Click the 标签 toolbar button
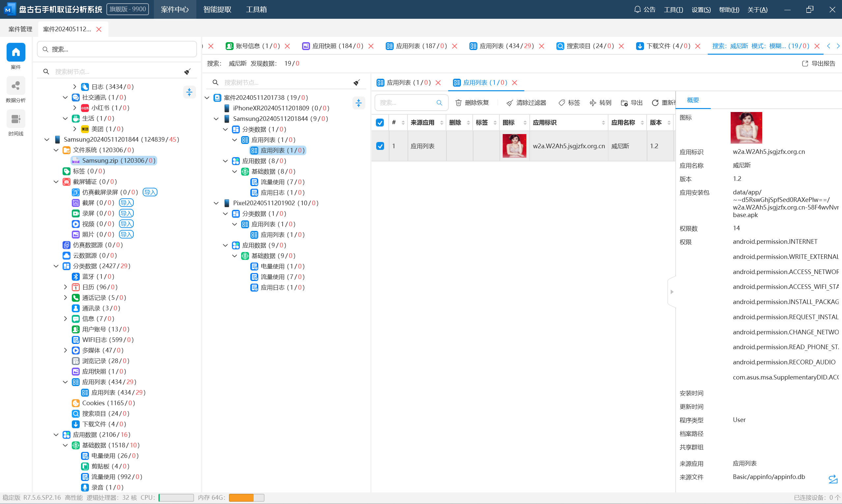 click(569, 102)
